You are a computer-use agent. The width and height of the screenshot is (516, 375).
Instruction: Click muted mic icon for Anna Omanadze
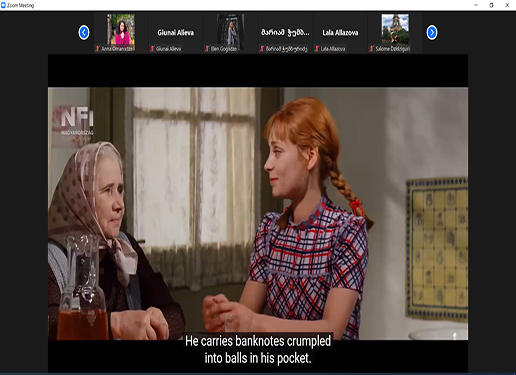(98, 49)
